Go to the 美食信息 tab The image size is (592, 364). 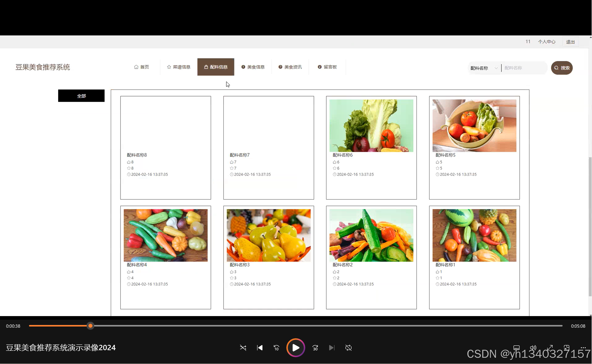click(x=253, y=67)
